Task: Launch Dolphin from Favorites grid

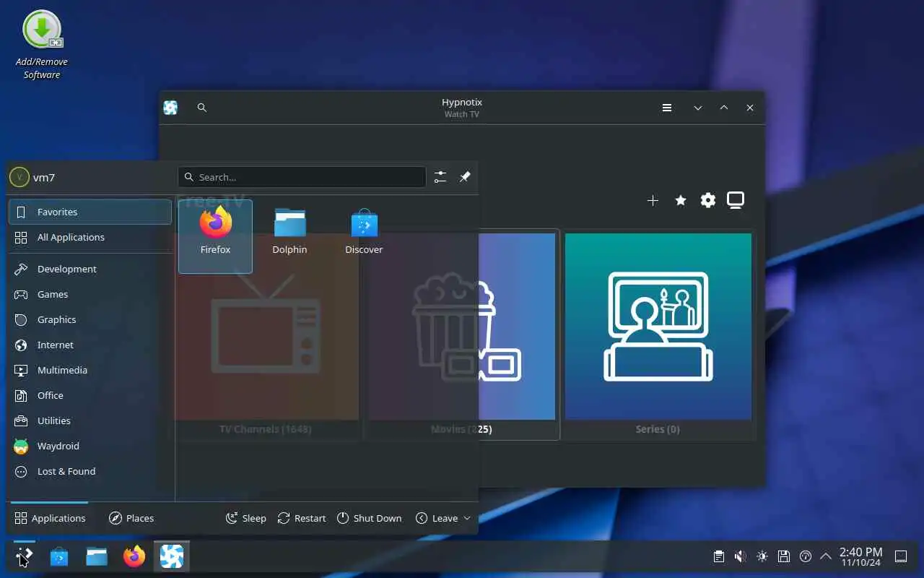Action: coord(289,236)
